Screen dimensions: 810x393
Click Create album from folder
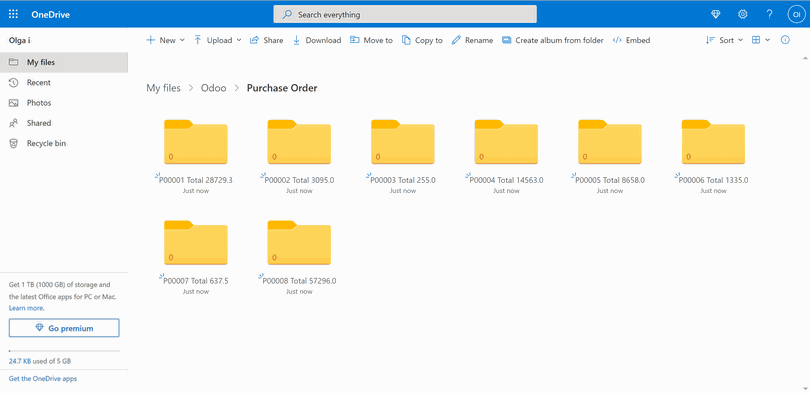[553, 40]
